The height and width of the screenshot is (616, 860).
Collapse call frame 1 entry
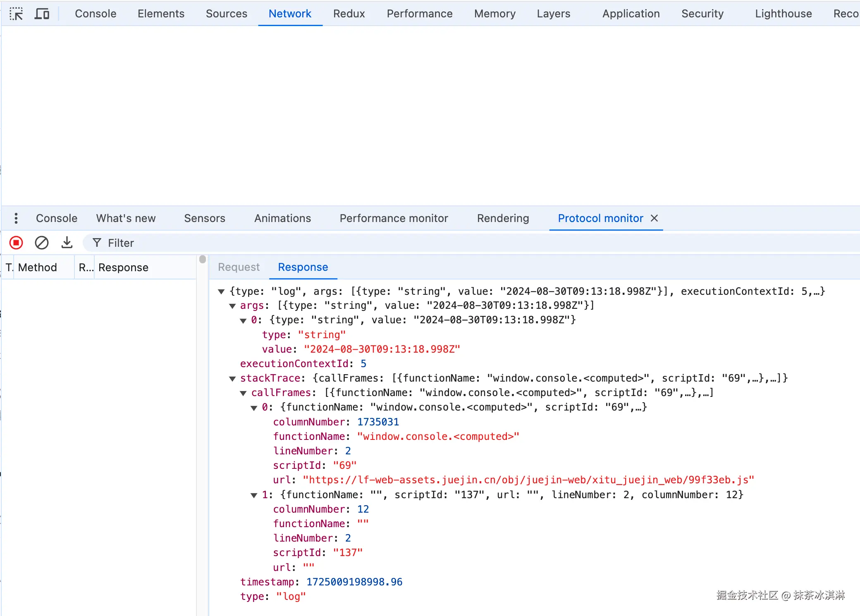(254, 495)
